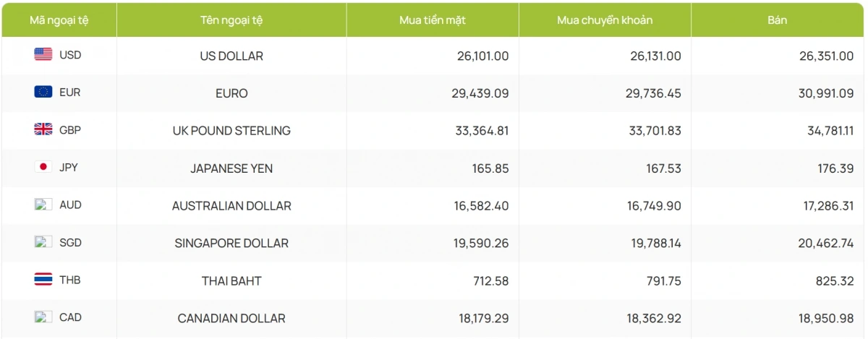Click the UK flag icon beside GBP
868x339 pixels.
click(x=43, y=130)
